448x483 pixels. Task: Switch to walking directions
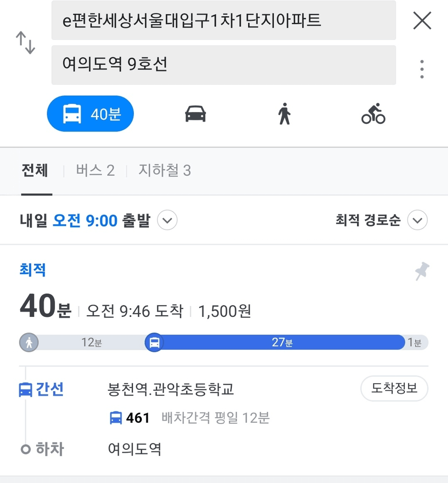284,114
